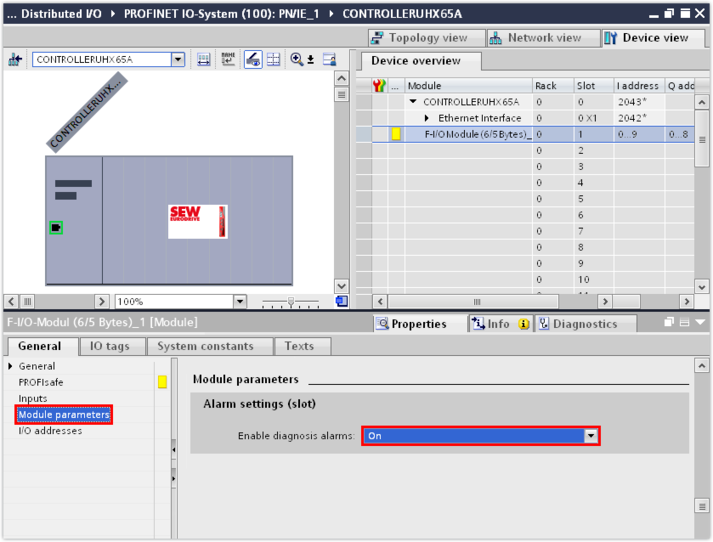Open the IO tags tab
The image size is (713, 542).
point(110,346)
